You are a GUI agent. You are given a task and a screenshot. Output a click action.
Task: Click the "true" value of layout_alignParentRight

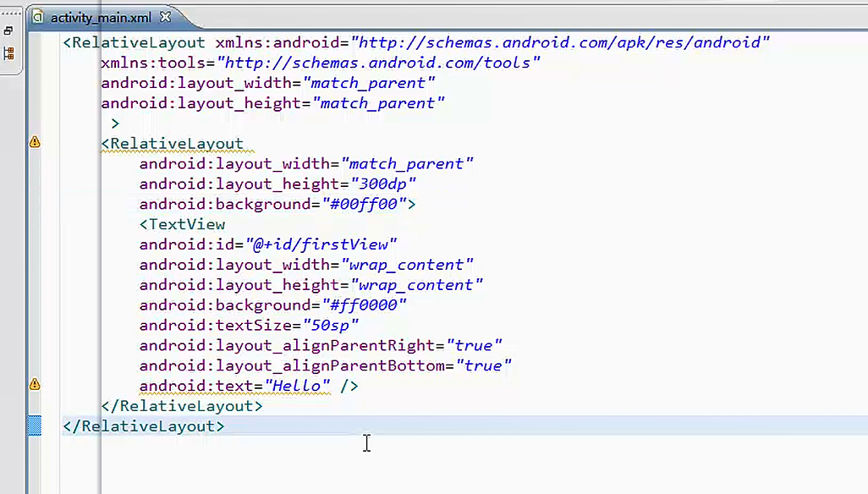(474, 346)
